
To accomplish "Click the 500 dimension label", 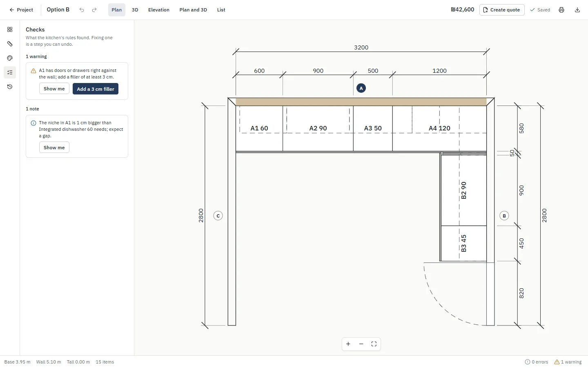I will tap(373, 71).
